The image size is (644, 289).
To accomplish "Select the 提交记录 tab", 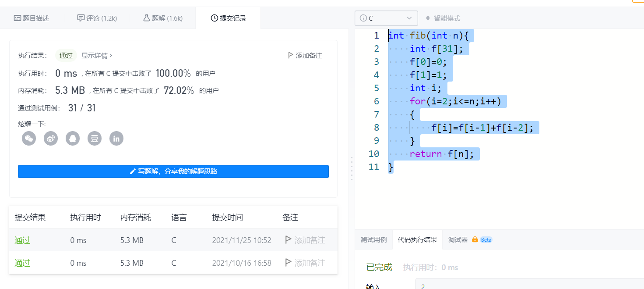I will coord(228,18).
